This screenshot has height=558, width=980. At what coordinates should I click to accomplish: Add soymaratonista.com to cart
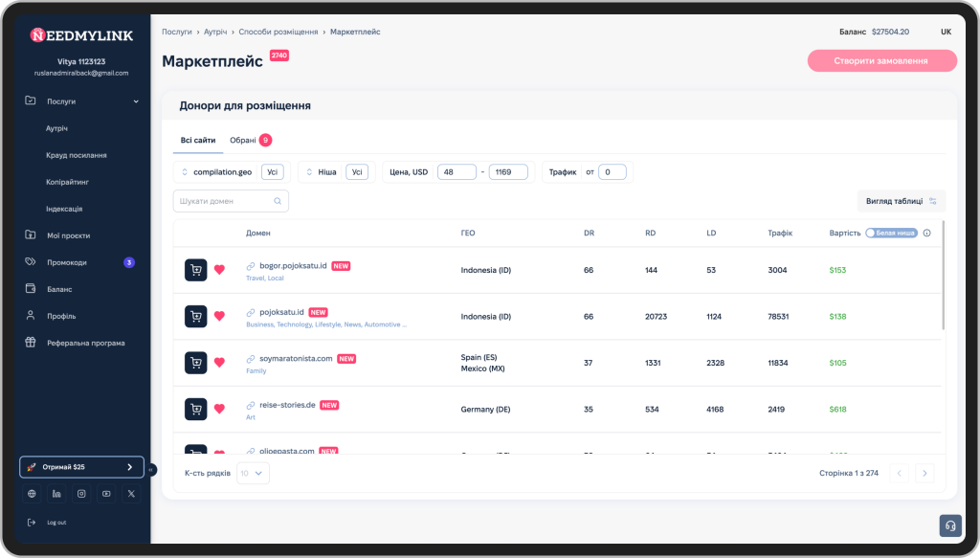pos(195,363)
